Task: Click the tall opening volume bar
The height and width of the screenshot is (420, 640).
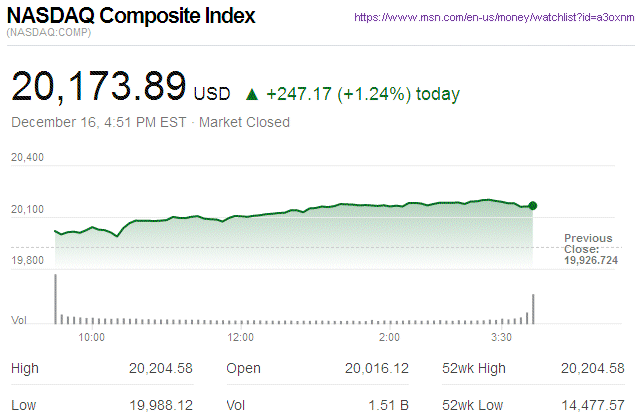Action: (55, 299)
